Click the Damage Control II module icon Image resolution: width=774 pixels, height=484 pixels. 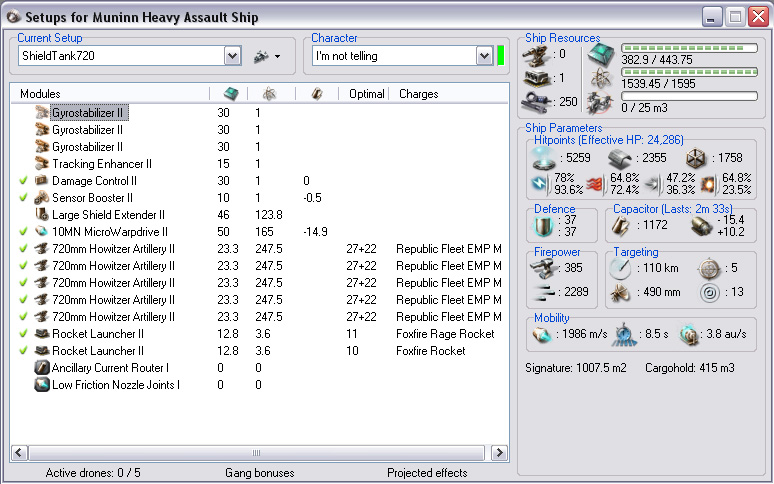tap(42, 181)
